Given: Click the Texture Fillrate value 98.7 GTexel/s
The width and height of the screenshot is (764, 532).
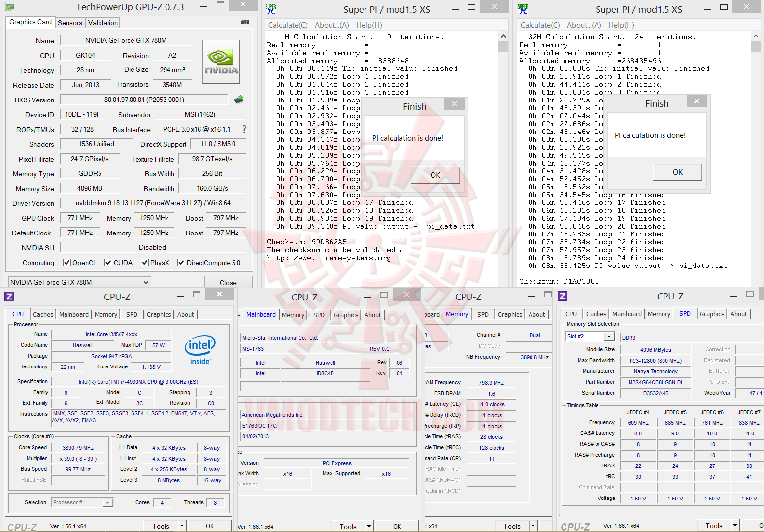Looking at the screenshot, I should pyautogui.click(x=212, y=159).
